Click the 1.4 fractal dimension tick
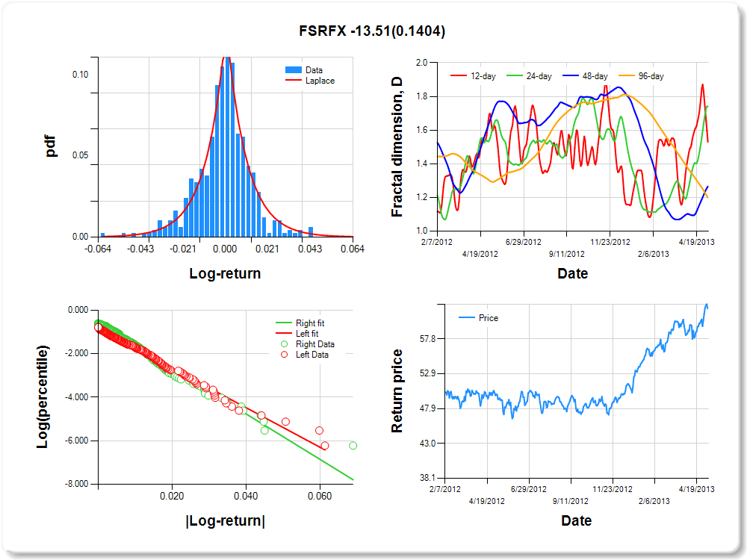Screen dimensions: 747x560 pyautogui.click(x=421, y=164)
